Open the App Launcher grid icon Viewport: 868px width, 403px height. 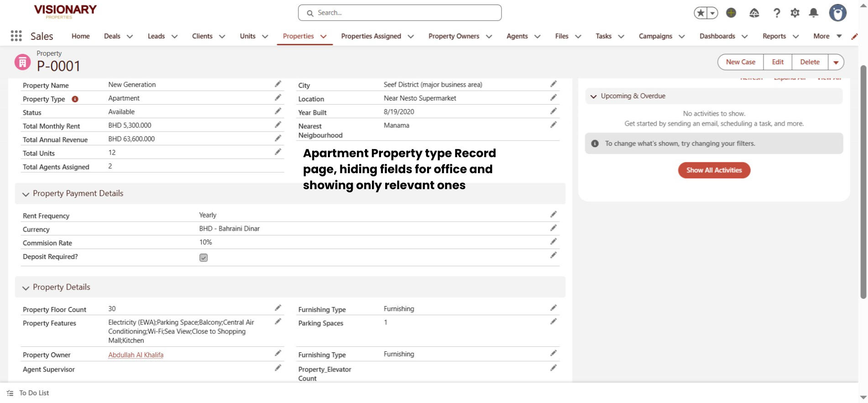point(16,36)
